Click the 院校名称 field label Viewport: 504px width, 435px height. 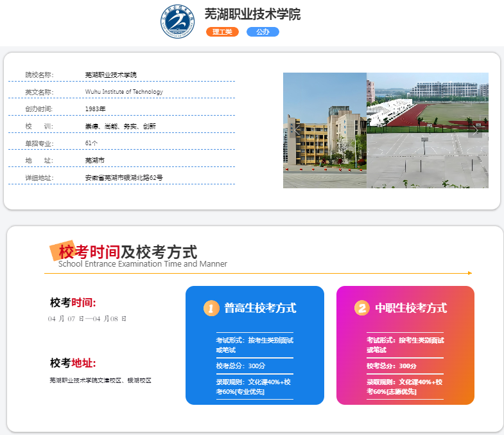click(x=39, y=75)
